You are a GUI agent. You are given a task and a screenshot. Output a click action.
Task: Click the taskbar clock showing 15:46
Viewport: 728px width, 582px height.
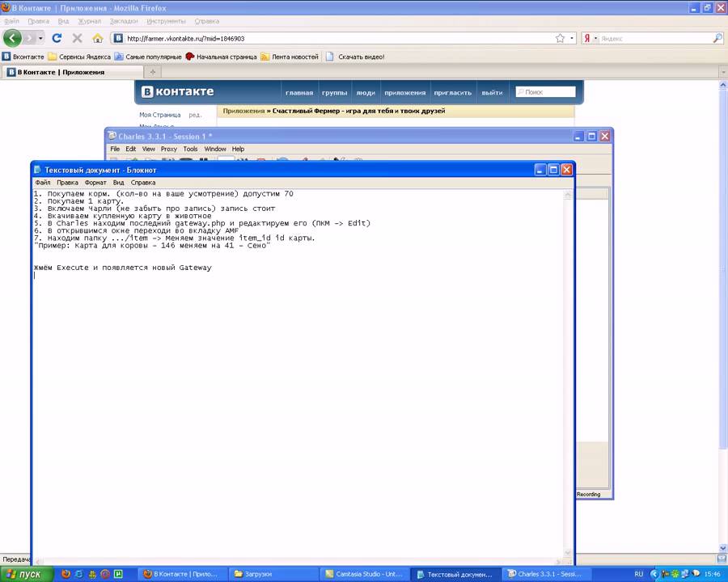(x=712, y=574)
